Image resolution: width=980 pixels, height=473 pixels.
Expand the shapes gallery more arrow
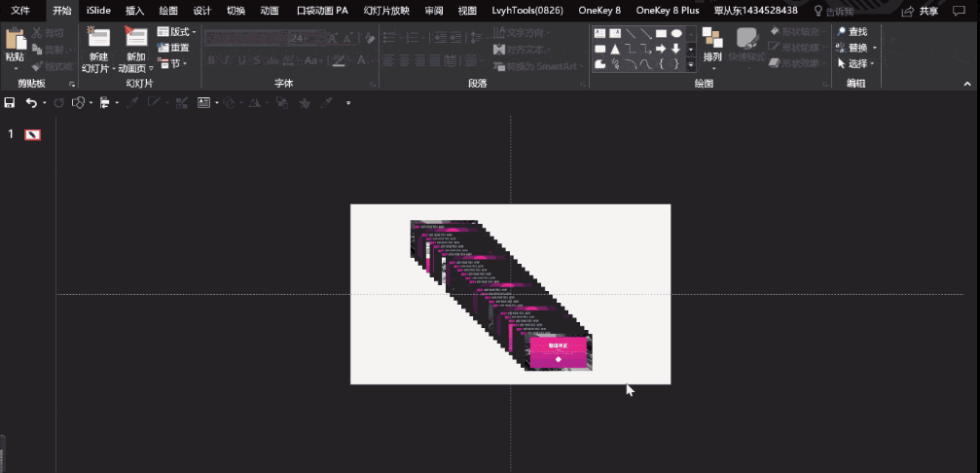691,64
